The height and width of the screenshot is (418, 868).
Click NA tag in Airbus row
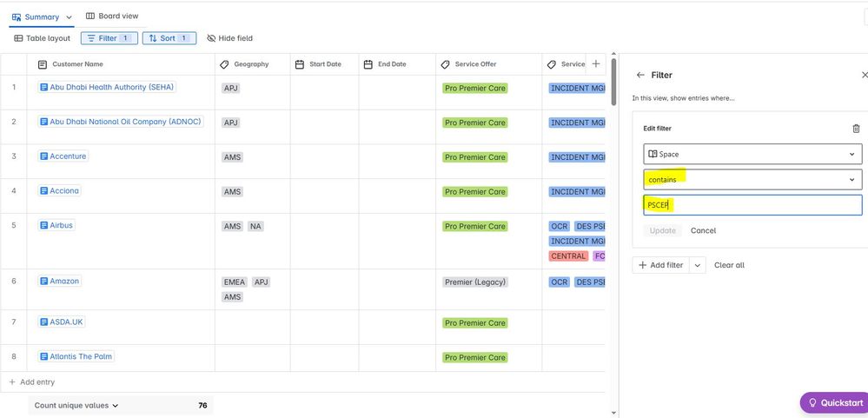pos(255,226)
